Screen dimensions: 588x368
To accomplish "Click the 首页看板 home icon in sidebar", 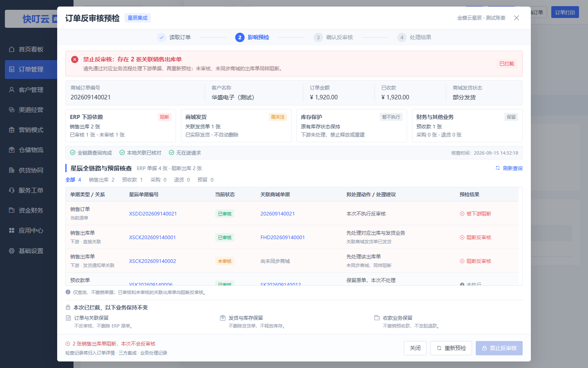I will (12, 49).
